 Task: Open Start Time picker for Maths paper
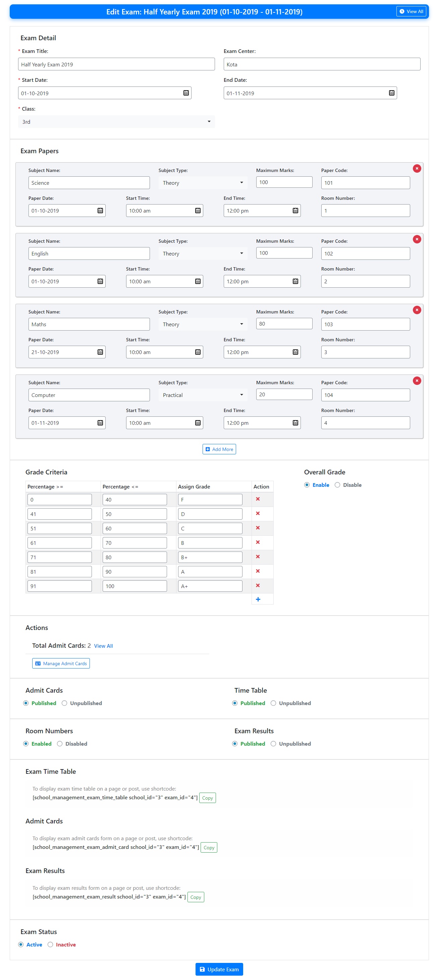tap(198, 352)
